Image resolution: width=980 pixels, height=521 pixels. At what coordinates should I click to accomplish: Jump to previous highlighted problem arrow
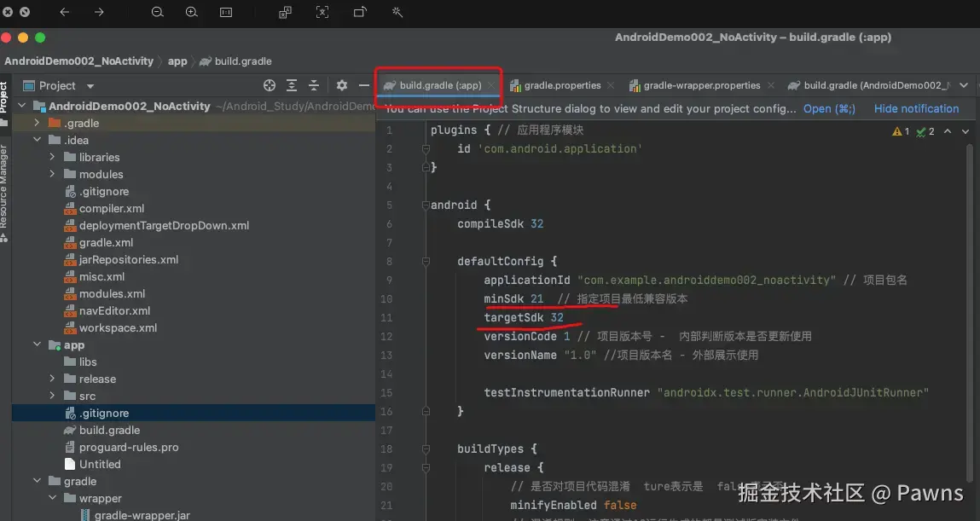(948, 131)
